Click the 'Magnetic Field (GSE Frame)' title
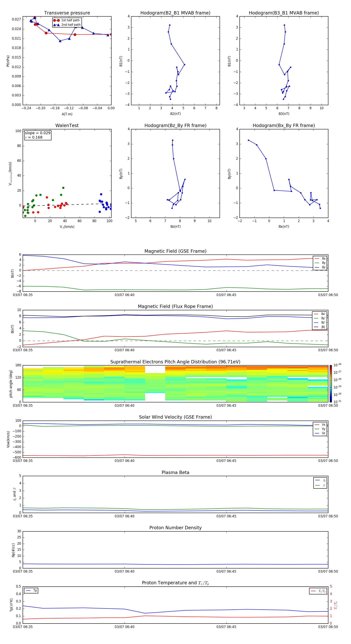This screenshot has height=644, width=351. (x=175, y=251)
